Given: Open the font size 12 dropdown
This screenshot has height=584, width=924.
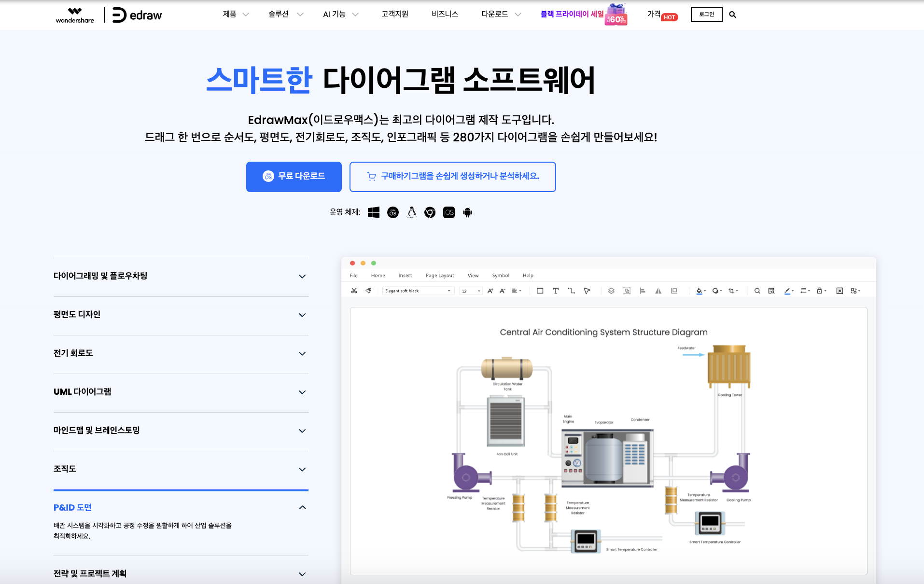Looking at the screenshot, I should coord(471,291).
